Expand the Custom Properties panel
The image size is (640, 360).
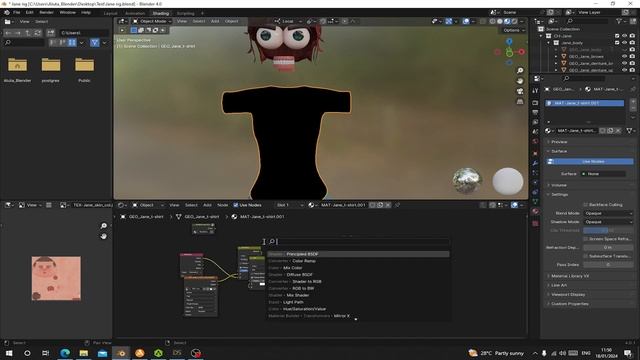pos(569,304)
